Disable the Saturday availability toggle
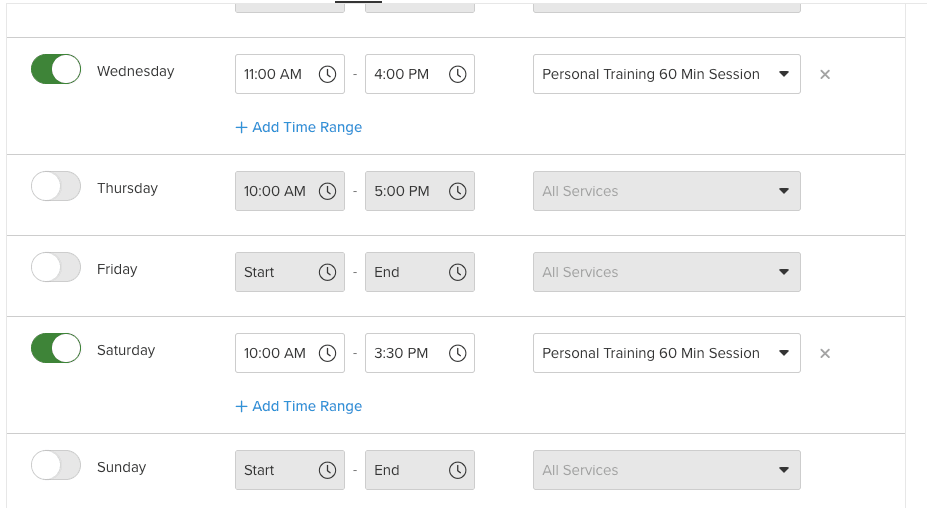Image resolution: width=927 pixels, height=508 pixels. tap(56, 348)
